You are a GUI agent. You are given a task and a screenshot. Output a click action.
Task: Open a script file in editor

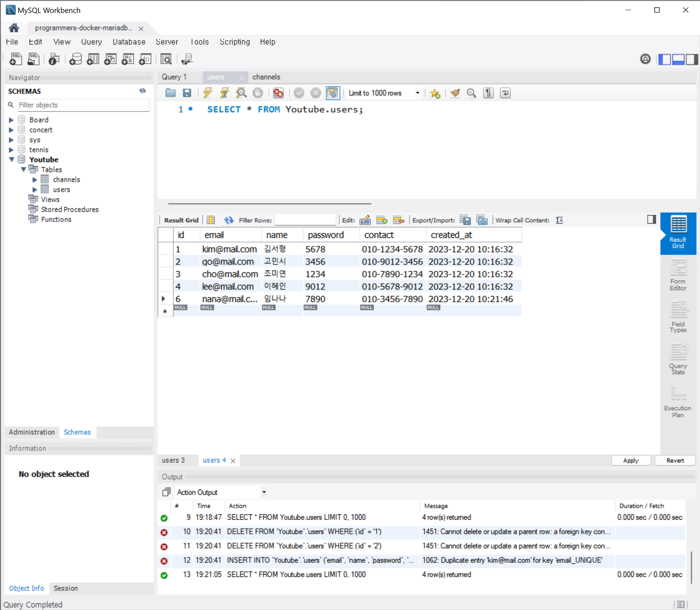pos(170,93)
